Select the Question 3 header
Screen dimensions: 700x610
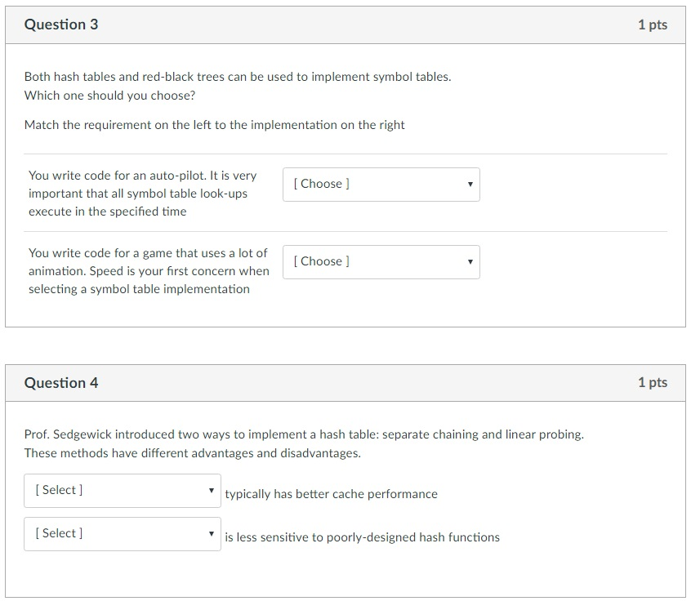[61, 24]
